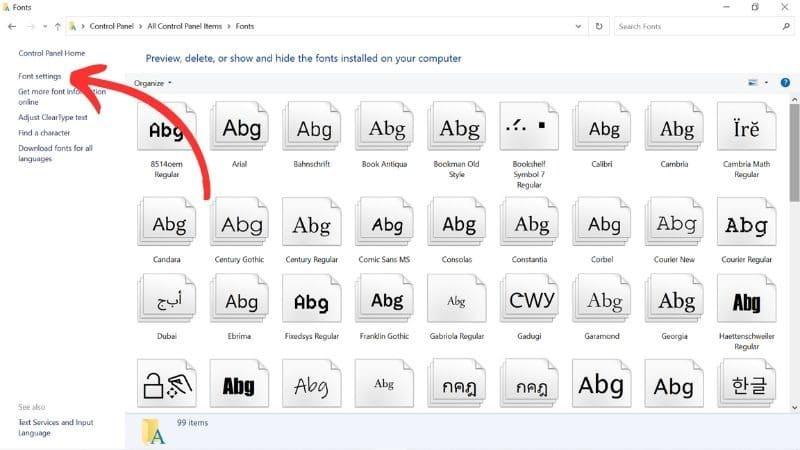Select Gabriola Regular font
Screen dimensions: 800x450
(457, 299)
